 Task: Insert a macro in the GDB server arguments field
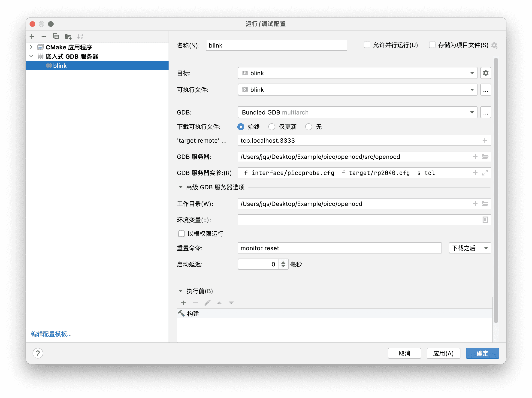pos(475,173)
